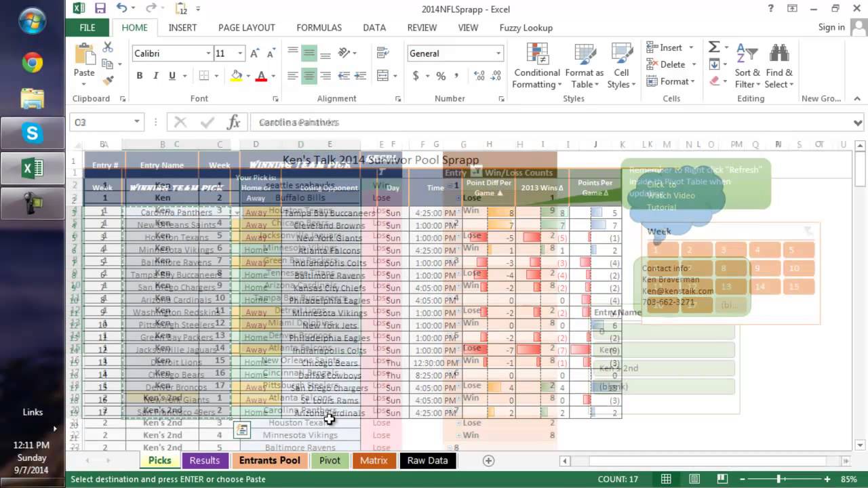Click the Delete cells button
Screen dimensions: 868x488
tap(671, 64)
